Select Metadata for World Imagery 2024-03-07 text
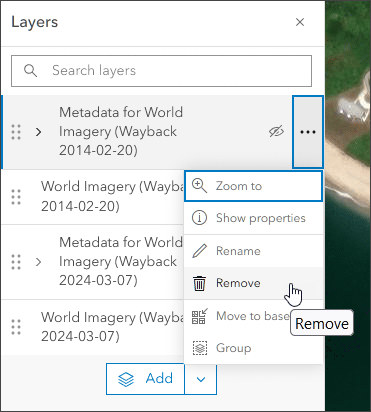The height and width of the screenshot is (412, 371). pyautogui.click(x=121, y=261)
